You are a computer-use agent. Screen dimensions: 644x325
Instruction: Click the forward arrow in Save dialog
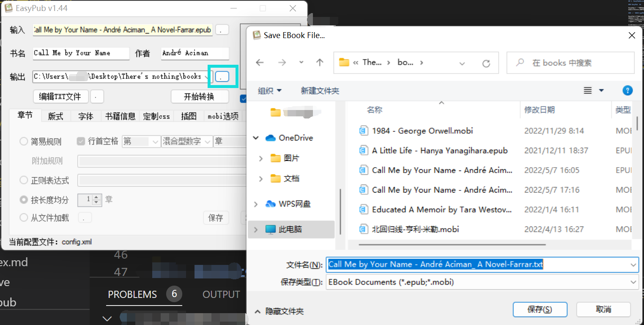click(x=282, y=63)
